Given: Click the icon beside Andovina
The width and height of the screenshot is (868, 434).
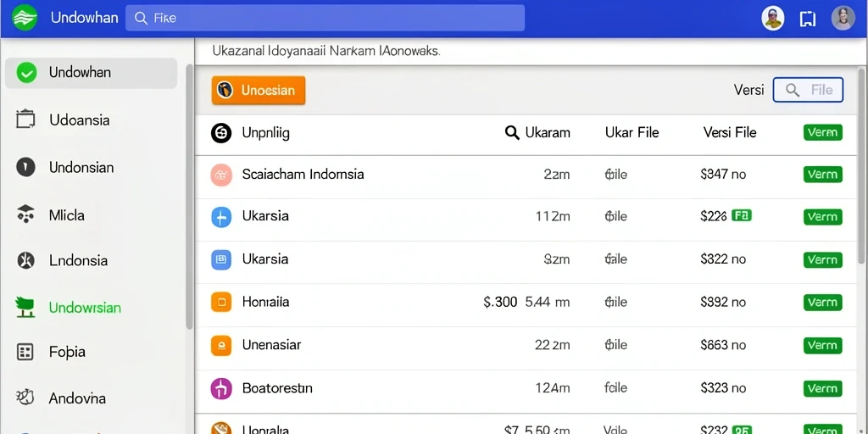Looking at the screenshot, I should click(x=25, y=397).
